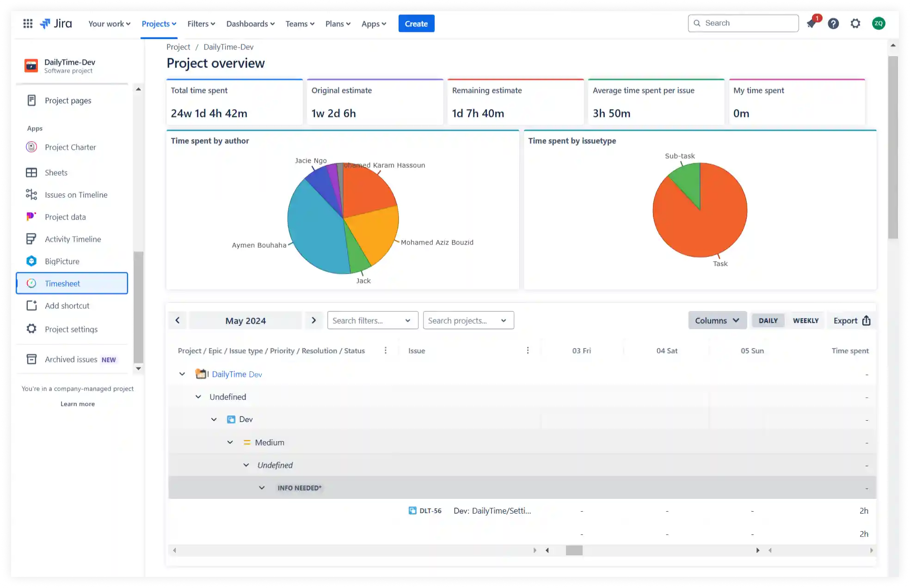Click the May 2024 month label

(246, 320)
